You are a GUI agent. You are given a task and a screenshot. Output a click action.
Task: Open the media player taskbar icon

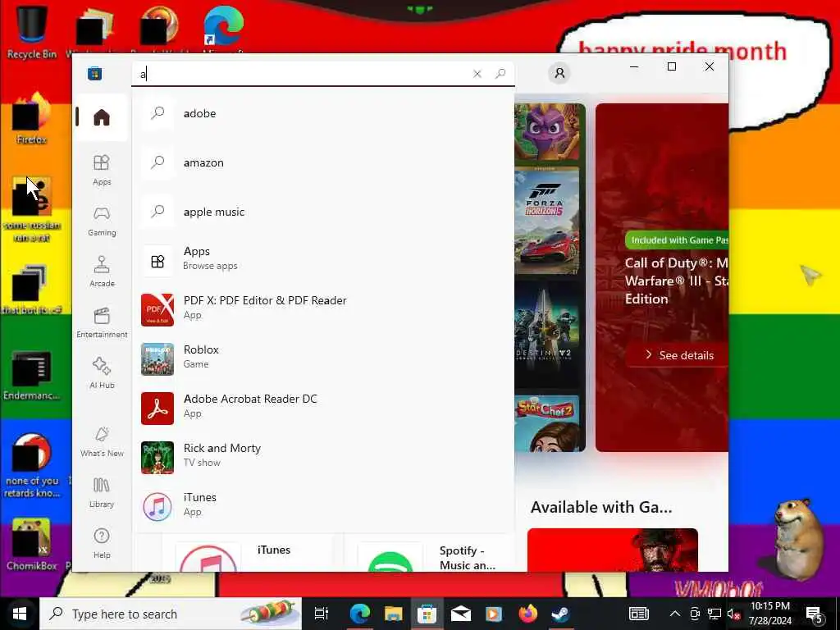pyautogui.click(x=493, y=614)
